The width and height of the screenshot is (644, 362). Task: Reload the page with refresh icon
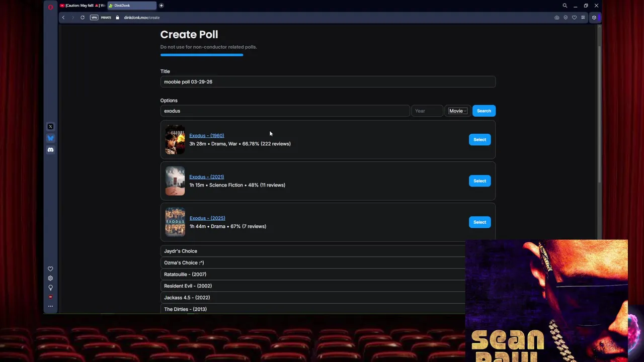(x=83, y=18)
